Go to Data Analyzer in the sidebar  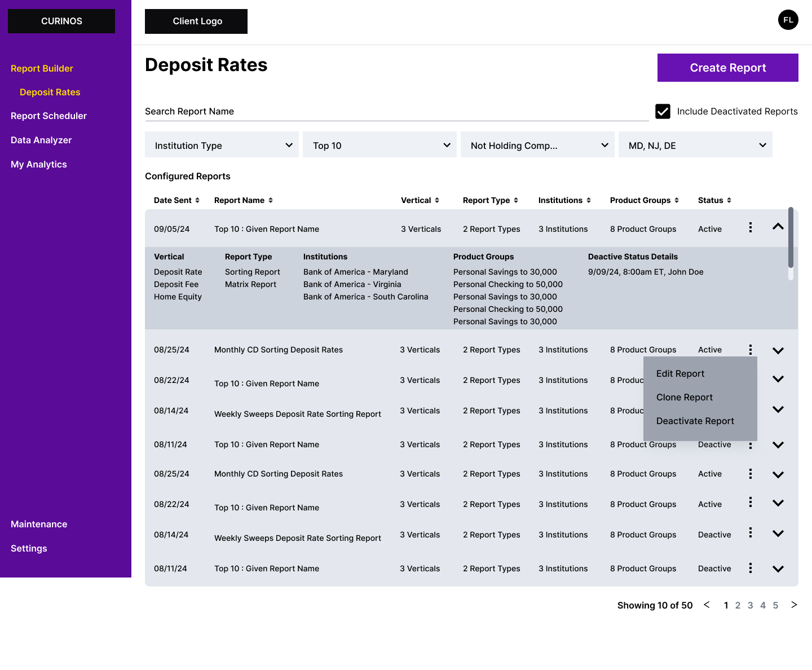tap(41, 140)
